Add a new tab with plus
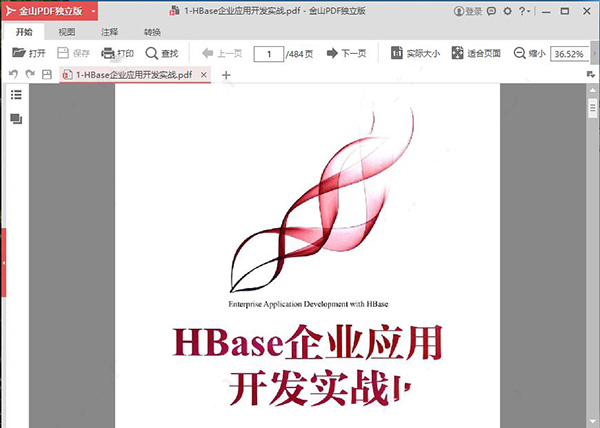The width and height of the screenshot is (600, 428). pos(226,75)
